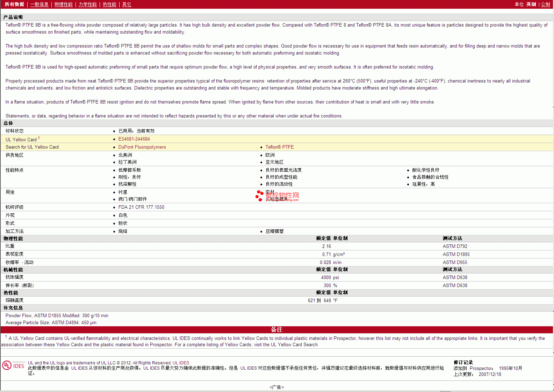The image size is (554, 392).
Task: Click the 4000 psi tensile strength value
Action: coord(330,277)
